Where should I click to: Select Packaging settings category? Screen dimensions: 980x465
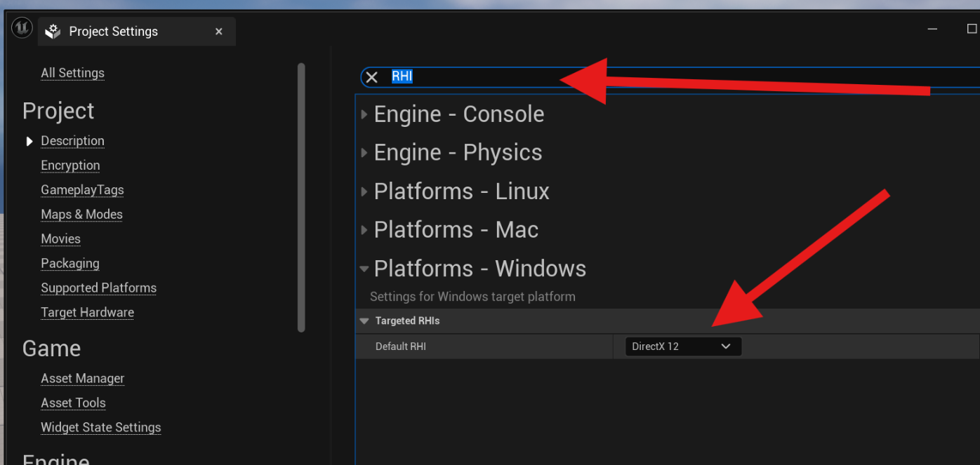(70, 264)
